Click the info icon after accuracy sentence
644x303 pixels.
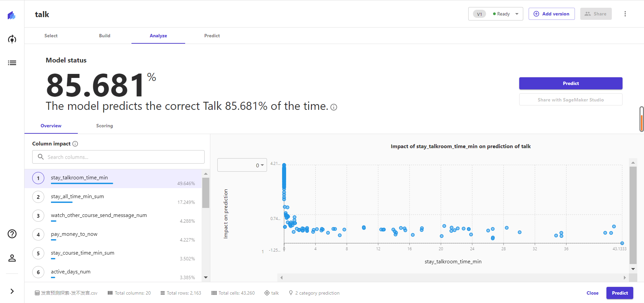(334, 107)
